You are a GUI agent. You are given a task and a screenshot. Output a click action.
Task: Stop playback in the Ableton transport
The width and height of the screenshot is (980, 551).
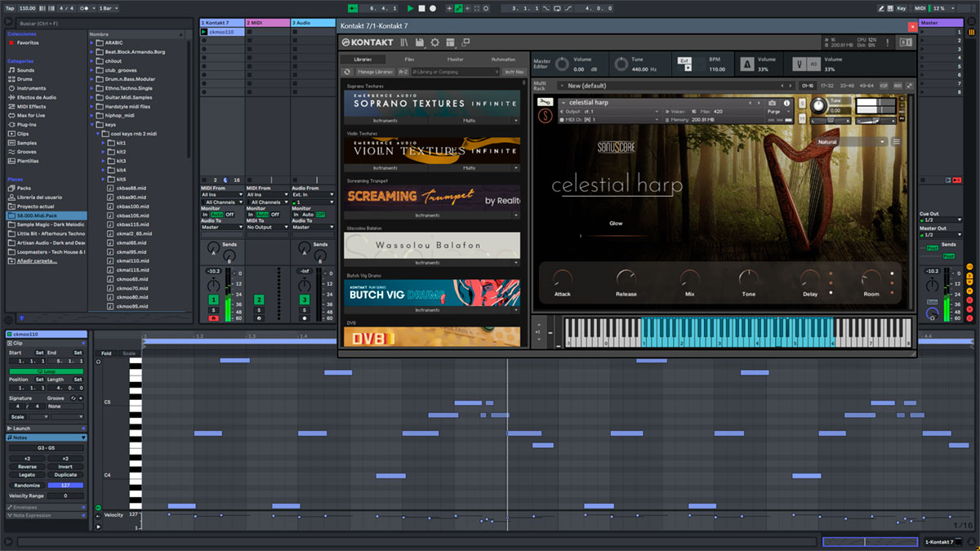coord(421,8)
